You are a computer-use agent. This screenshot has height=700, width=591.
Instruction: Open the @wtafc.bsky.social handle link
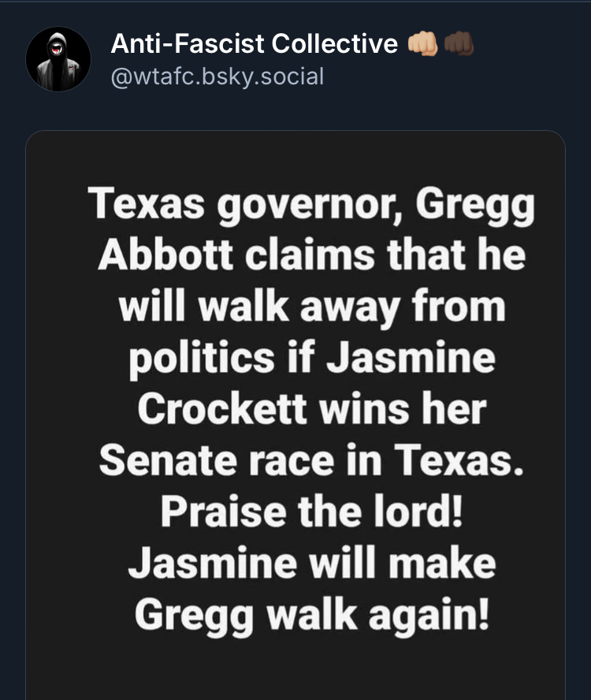217,77
